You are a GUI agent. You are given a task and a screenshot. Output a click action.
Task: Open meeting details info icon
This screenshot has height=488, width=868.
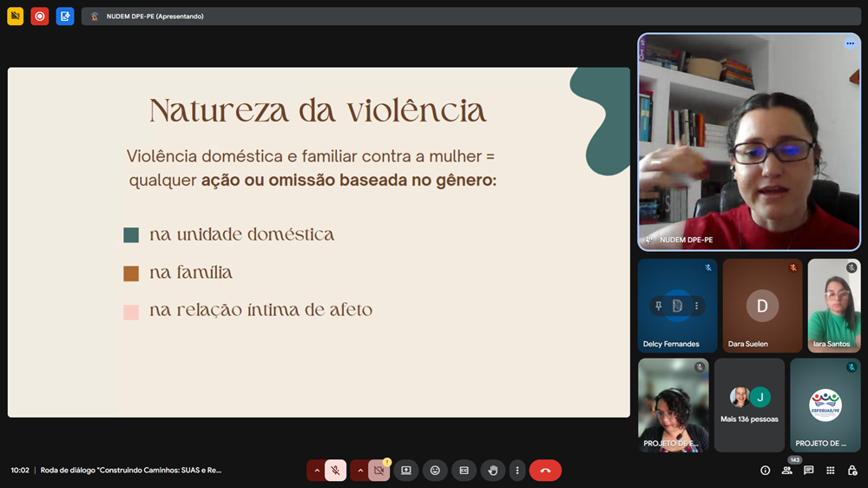pyautogui.click(x=765, y=471)
